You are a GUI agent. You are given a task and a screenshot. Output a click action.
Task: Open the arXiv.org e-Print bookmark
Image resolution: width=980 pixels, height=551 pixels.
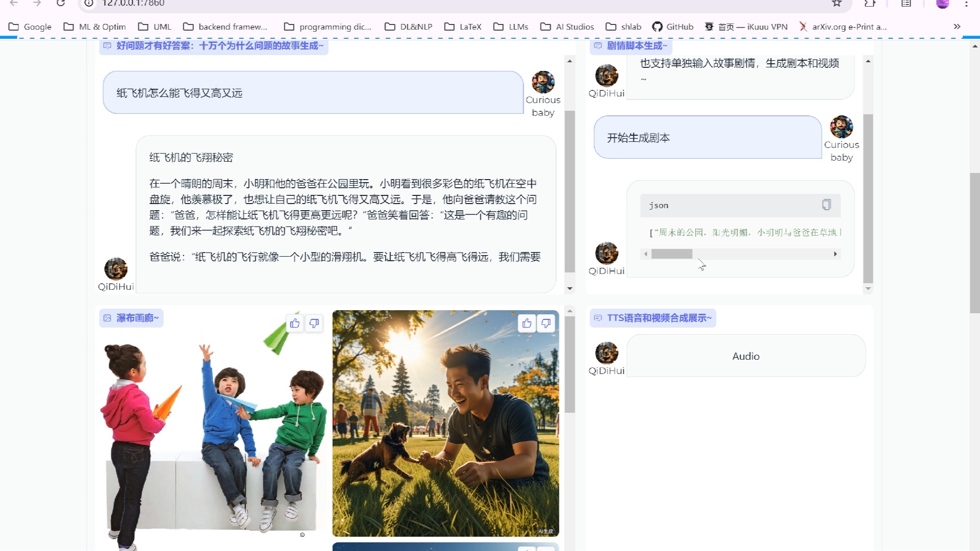click(843, 27)
